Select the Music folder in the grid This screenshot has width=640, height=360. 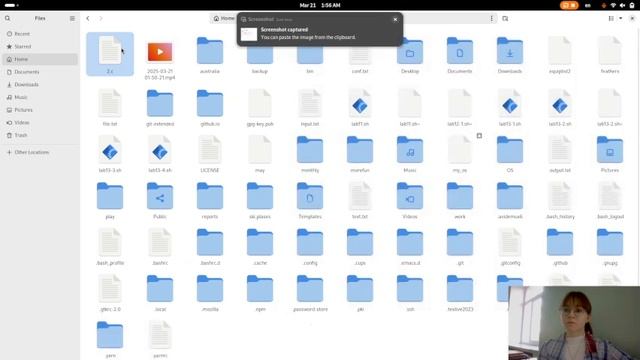(x=410, y=150)
